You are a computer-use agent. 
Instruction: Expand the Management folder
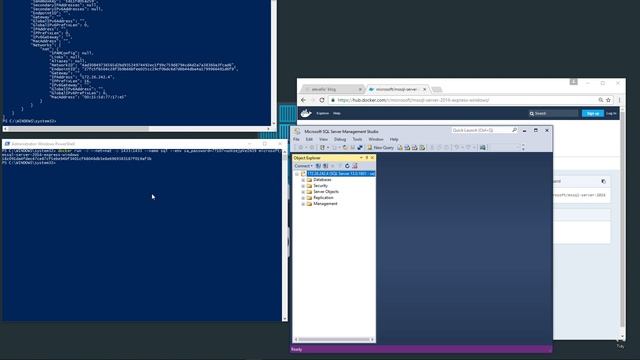[x=303, y=204]
